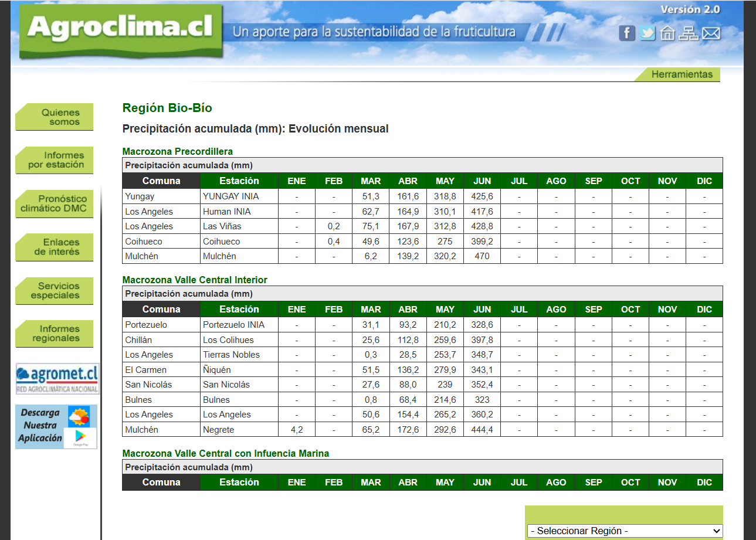Image resolution: width=756 pixels, height=540 pixels.
Task: Click the Chillán comuna cell
Action: 161,340
